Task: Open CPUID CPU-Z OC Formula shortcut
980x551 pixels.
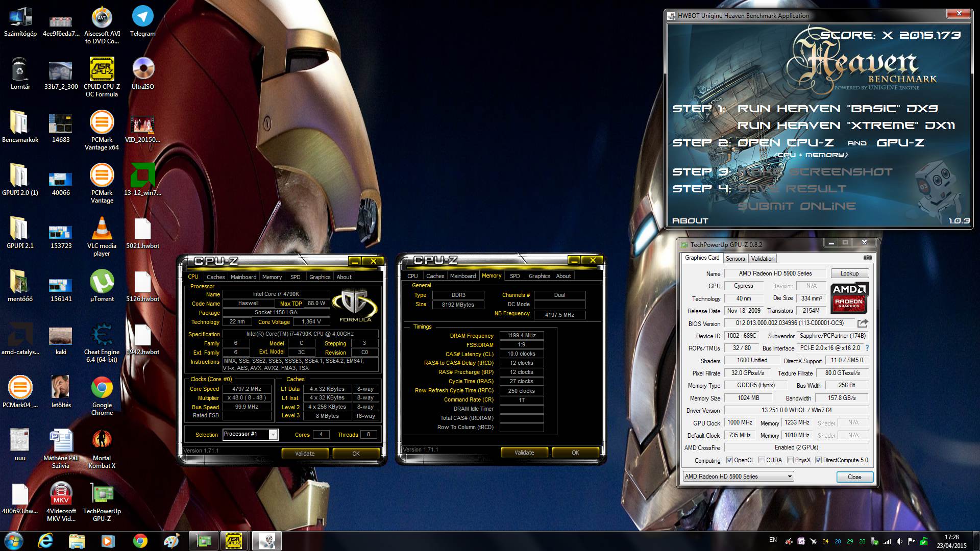Action: point(102,78)
